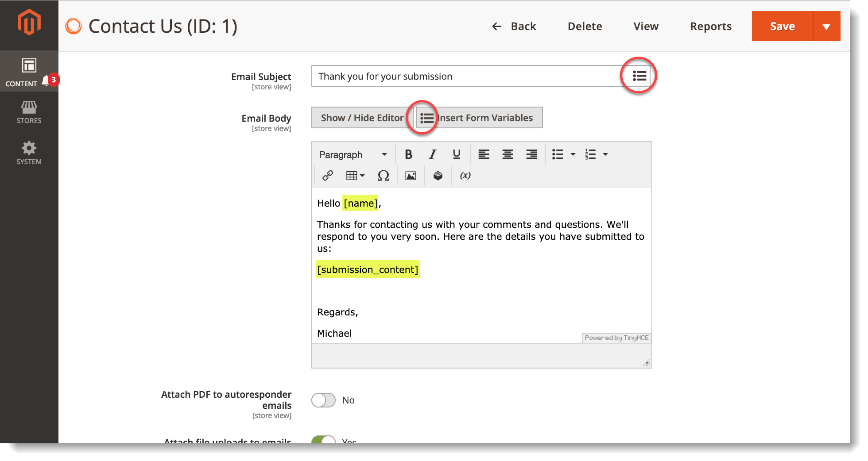
Task: Open the Paragraph style dropdown
Action: pyautogui.click(x=352, y=154)
